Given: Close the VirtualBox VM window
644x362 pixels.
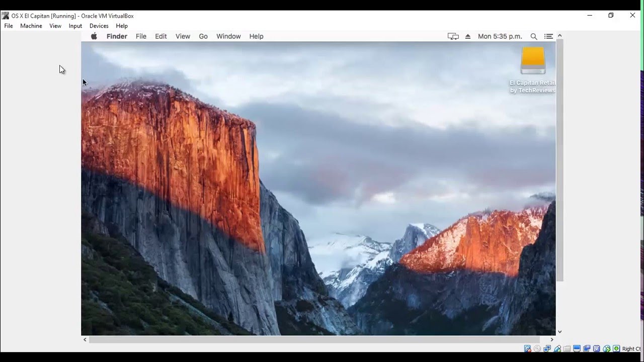Looking at the screenshot, I should click(x=632, y=16).
